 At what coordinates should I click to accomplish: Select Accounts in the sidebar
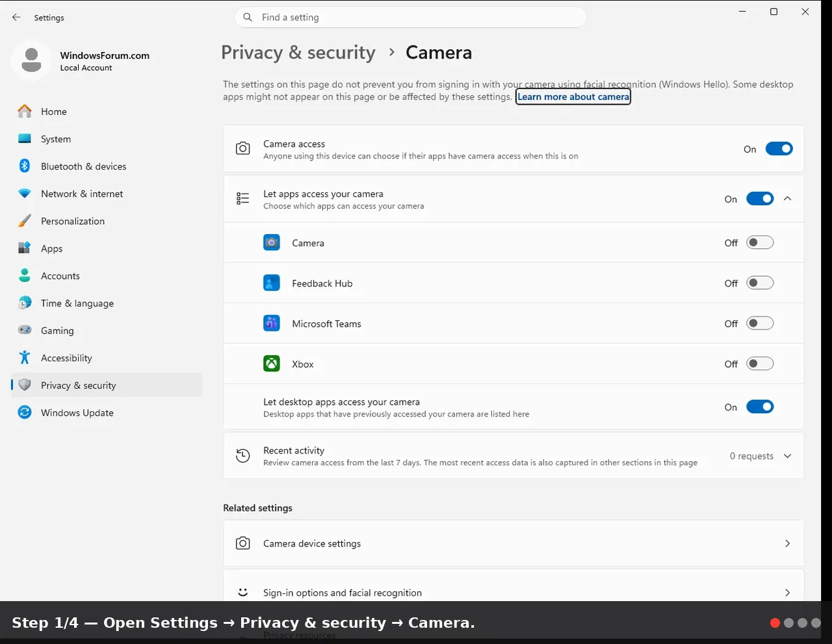pyautogui.click(x=107, y=276)
